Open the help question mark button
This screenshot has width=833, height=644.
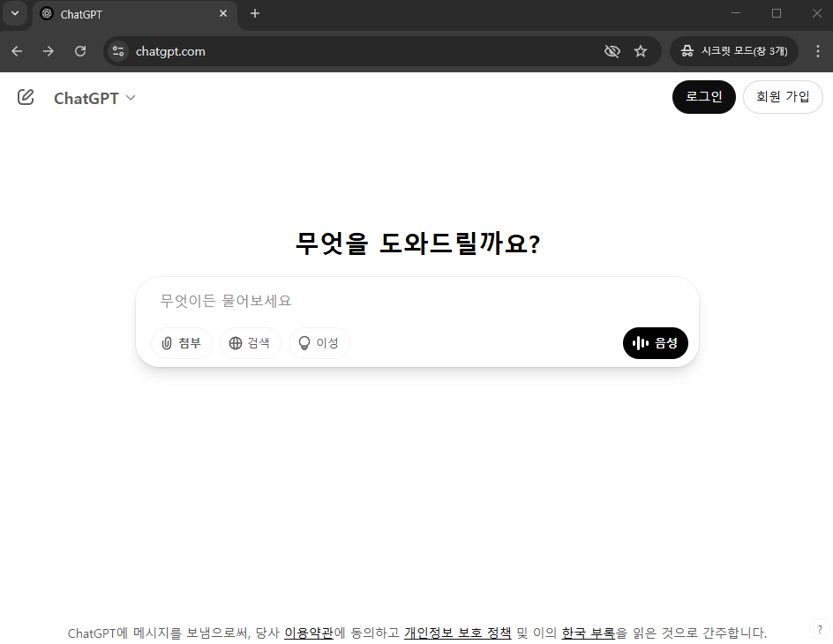tap(820, 630)
